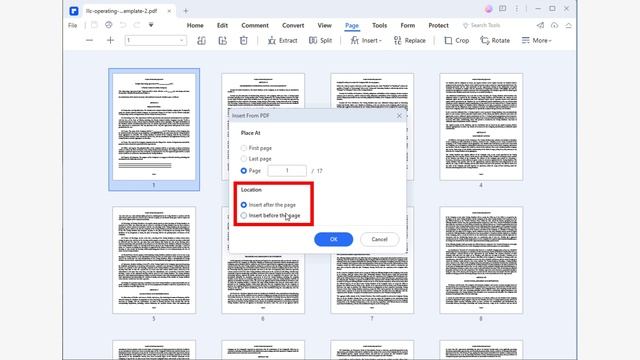This screenshot has width=640, height=360.
Task: Click the Split document tool
Action: click(320, 40)
